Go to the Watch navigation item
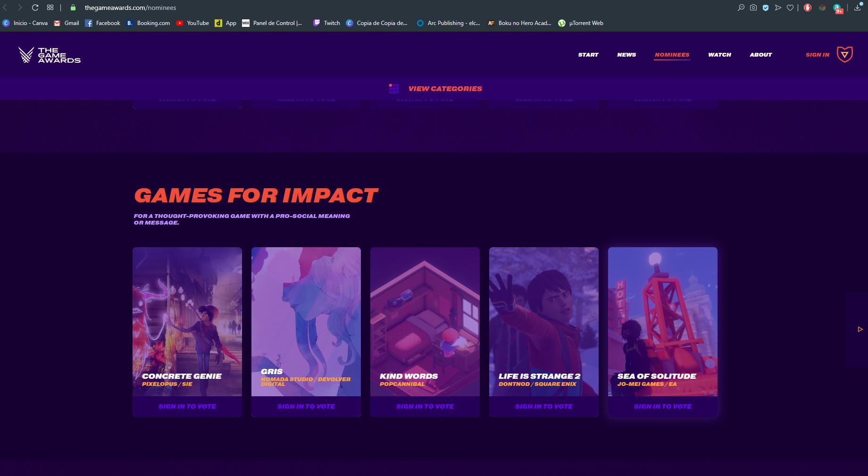Image resolution: width=868 pixels, height=476 pixels. coord(719,55)
